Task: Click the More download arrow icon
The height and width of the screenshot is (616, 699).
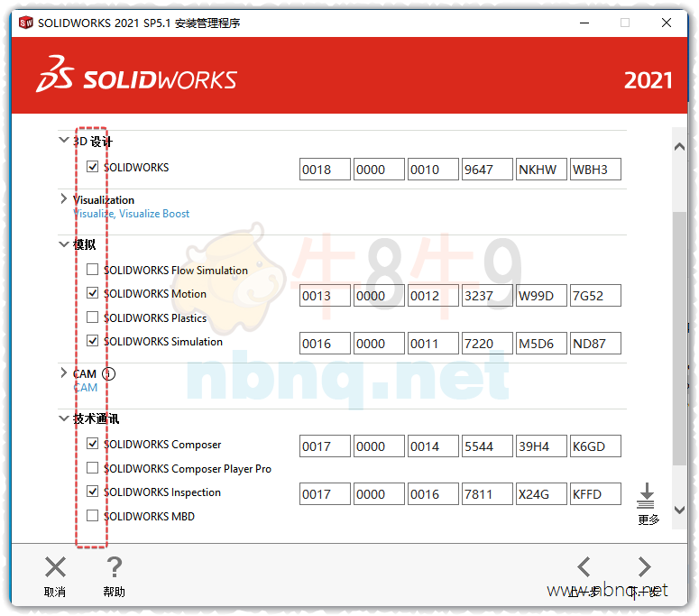Action: (x=646, y=496)
